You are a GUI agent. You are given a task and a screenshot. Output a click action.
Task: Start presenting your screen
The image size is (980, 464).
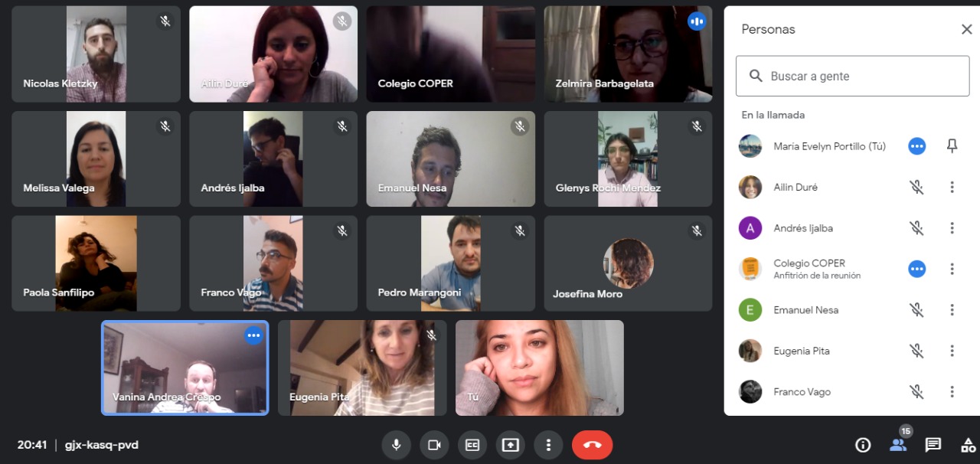pos(511,445)
